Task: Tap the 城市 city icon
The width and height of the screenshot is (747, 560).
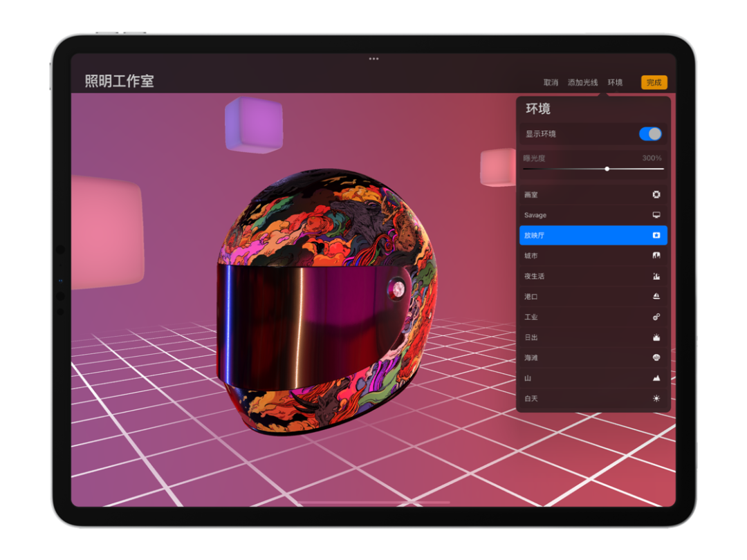Action: (656, 256)
